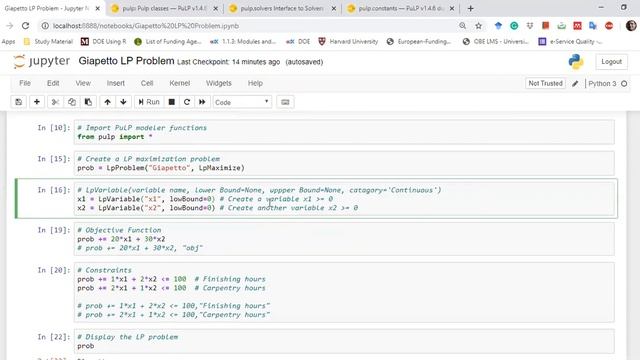The height and width of the screenshot is (360, 640).
Task: Click the Constraints code cell In [20]
Action: 344,292
